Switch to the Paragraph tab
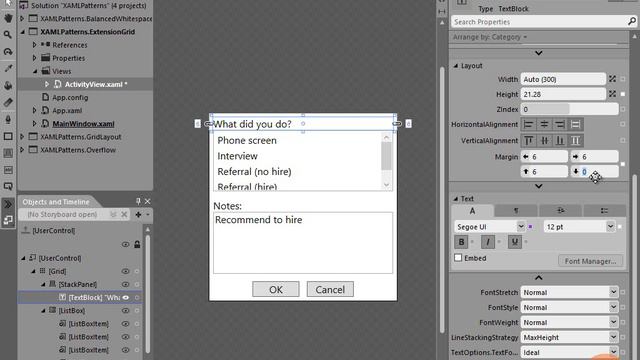Screen dimensions: 640x360 click(x=516, y=211)
